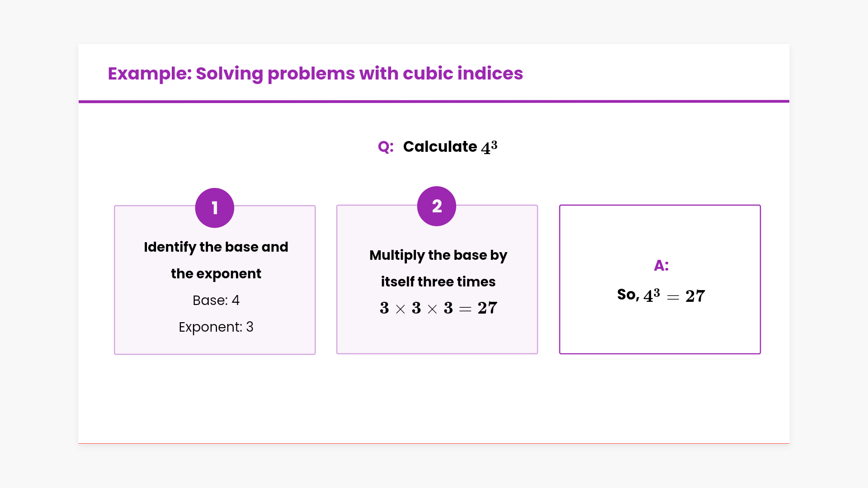
Task: Click the equals sign in step 2 equation
Action: [x=465, y=309]
